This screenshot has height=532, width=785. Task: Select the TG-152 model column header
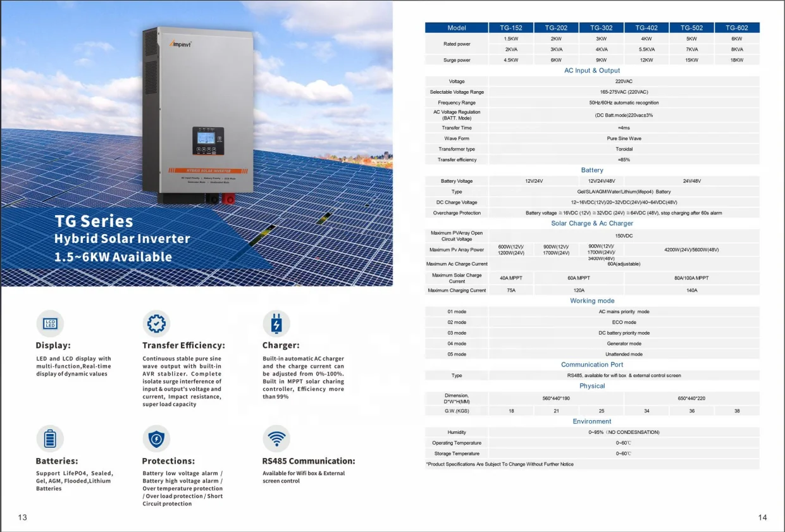tap(510, 27)
